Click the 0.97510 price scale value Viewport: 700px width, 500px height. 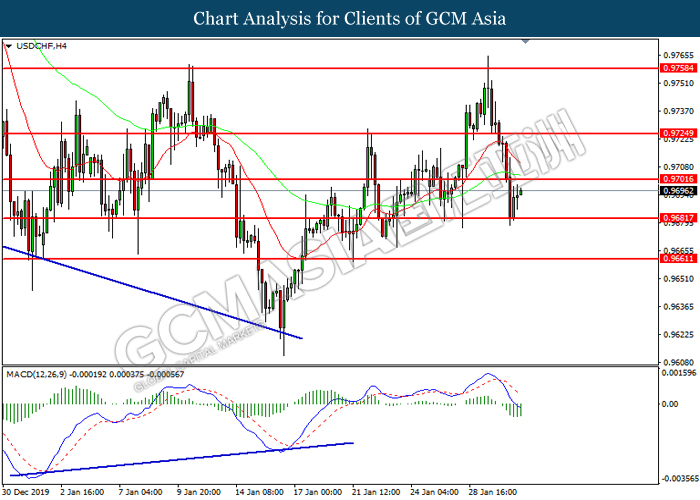click(x=679, y=83)
